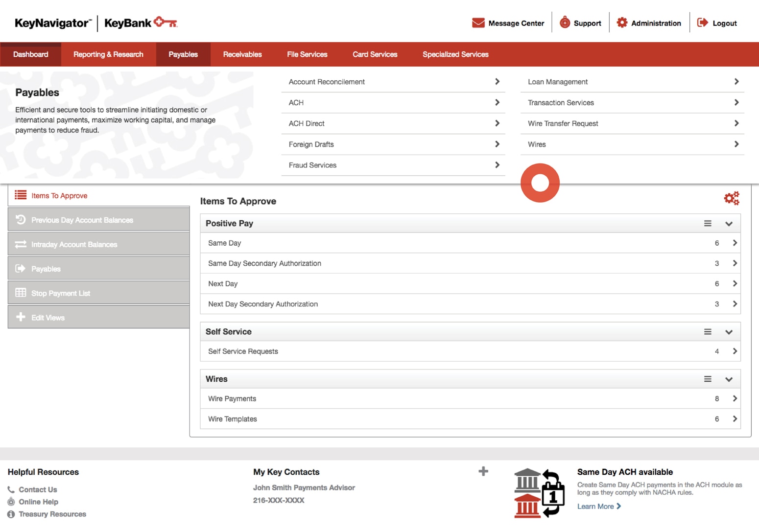
Task: Collapse the Wires section chevron
Action: coord(729,379)
